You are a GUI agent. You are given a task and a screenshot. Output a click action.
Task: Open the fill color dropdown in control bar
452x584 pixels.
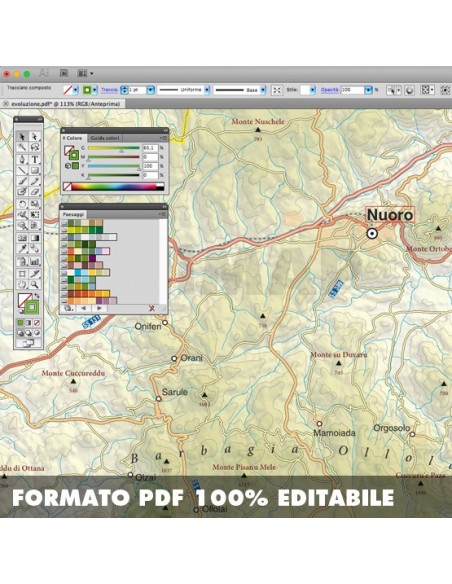click(x=76, y=90)
